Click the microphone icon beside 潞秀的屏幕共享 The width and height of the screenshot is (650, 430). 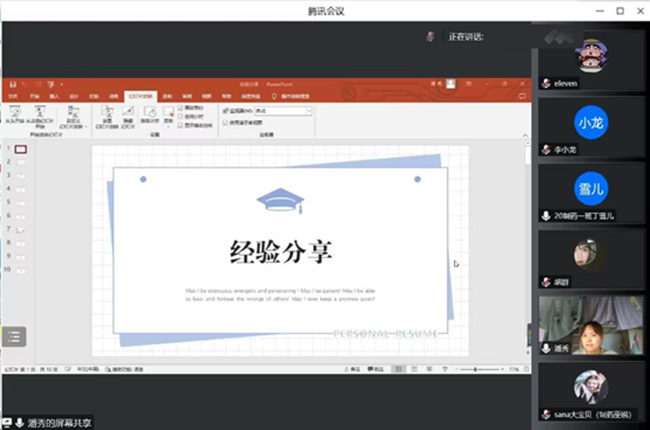point(19,422)
